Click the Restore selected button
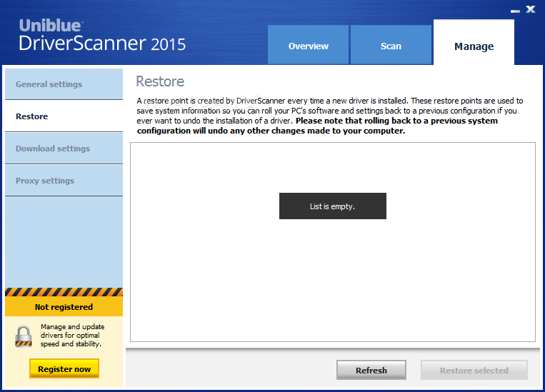Image resolution: width=545 pixels, height=392 pixels. pyautogui.click(x=474, y=370)
